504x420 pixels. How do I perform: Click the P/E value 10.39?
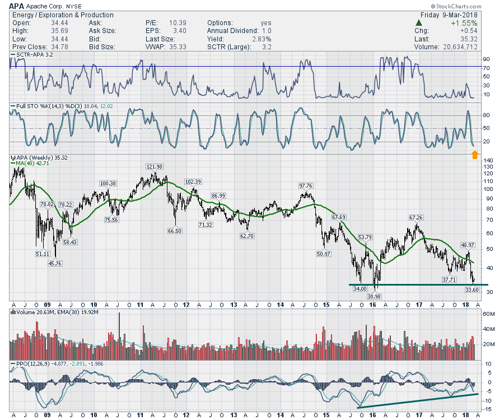pos(178,23)
